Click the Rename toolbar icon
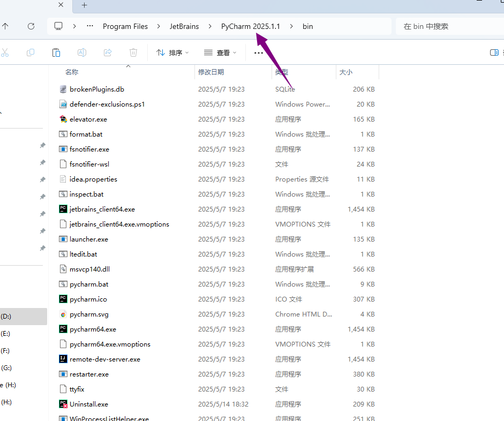Viewport: 504px width, 421px height. (82, 52)
